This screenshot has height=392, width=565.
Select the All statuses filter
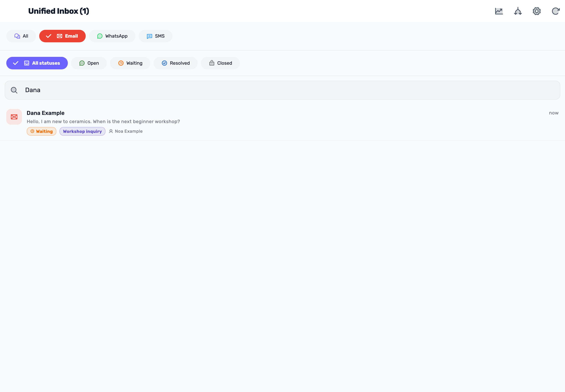tap(37, 63)
